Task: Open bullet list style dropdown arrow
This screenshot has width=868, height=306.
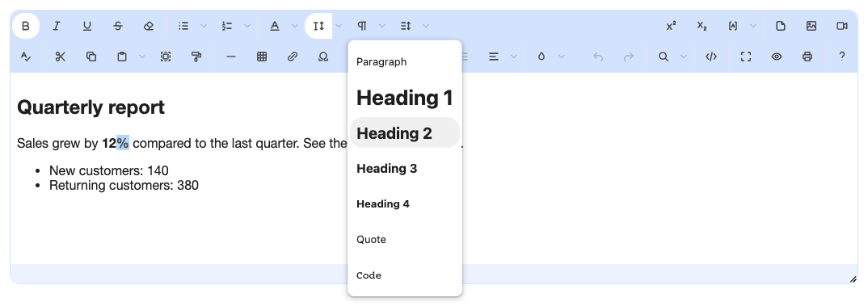Action: coord(203,26)
